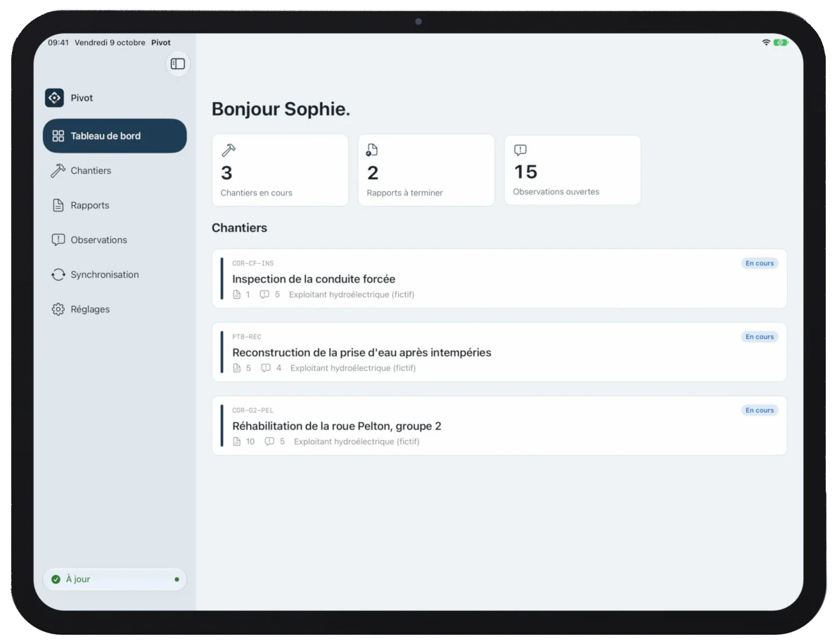
Task: Click the Wi-Fi status icon
Action: click(x=766, y=43)
